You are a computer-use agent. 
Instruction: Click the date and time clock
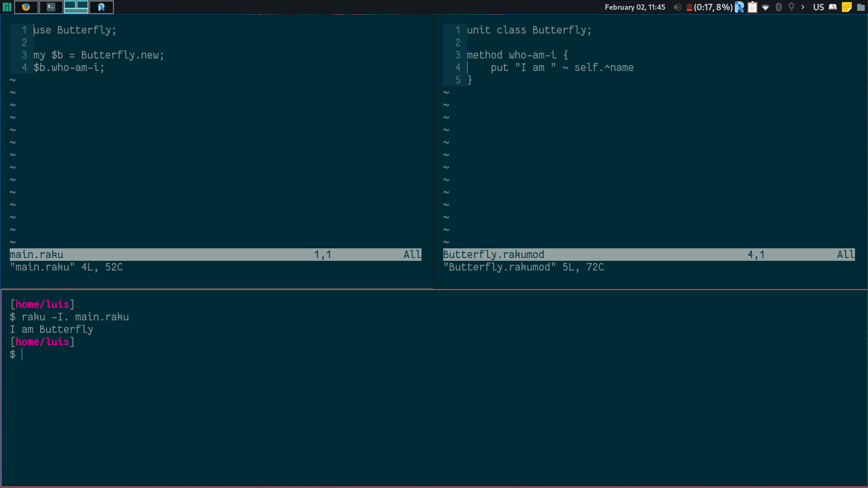(x=635, y=7)
